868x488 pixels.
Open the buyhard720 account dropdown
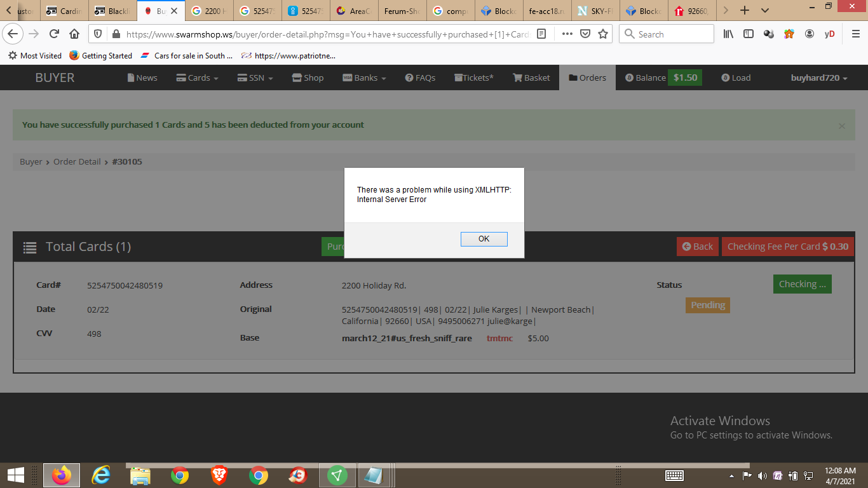click(x=819, y=78)
